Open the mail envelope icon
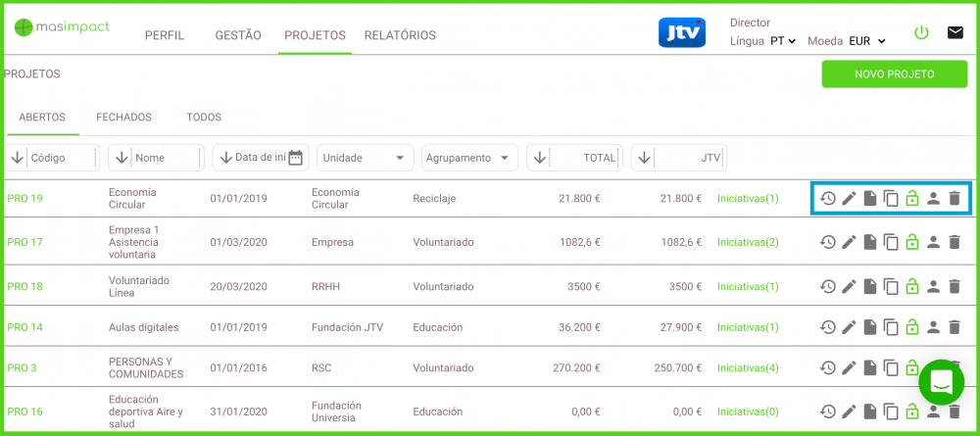Image resolution: width=980 pixels, height=436 pixels. point(955,32)
